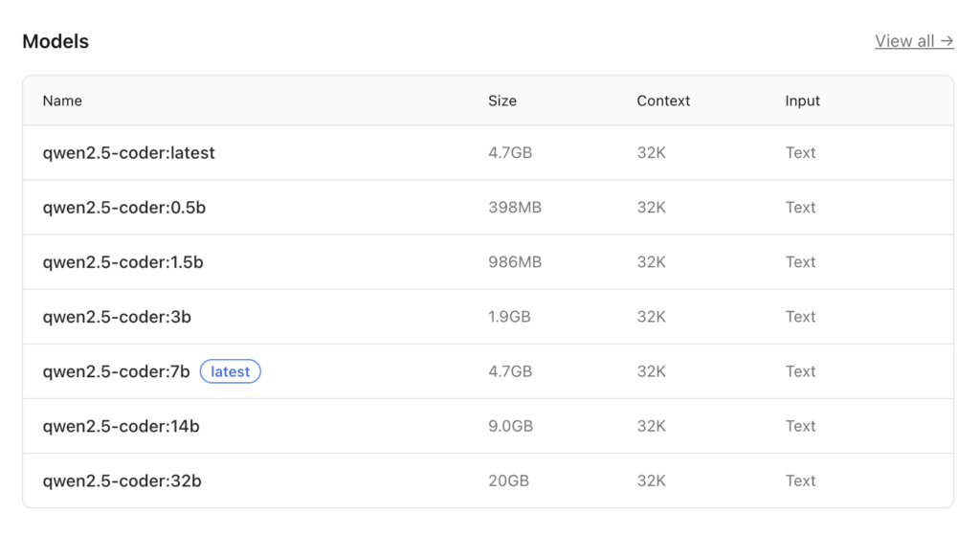Viewport: 980px width, 559px height.
Task: Open the qwen2.5-coder:14b model
Action: click(x=121, y=426)
